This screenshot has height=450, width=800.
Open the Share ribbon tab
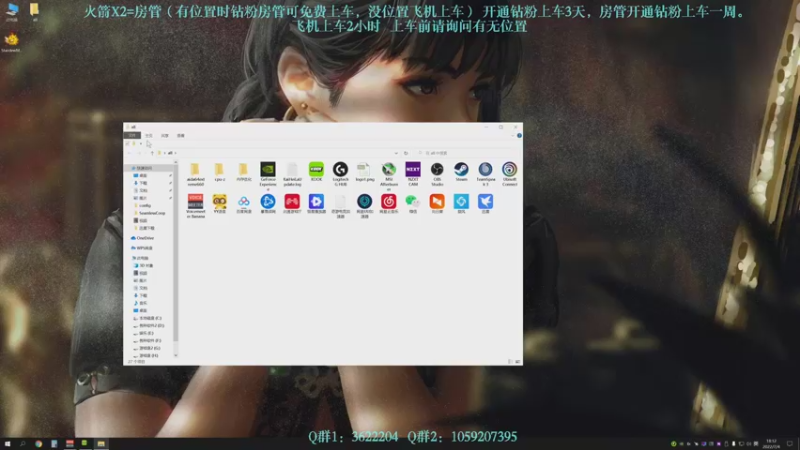tap(165, 136)
